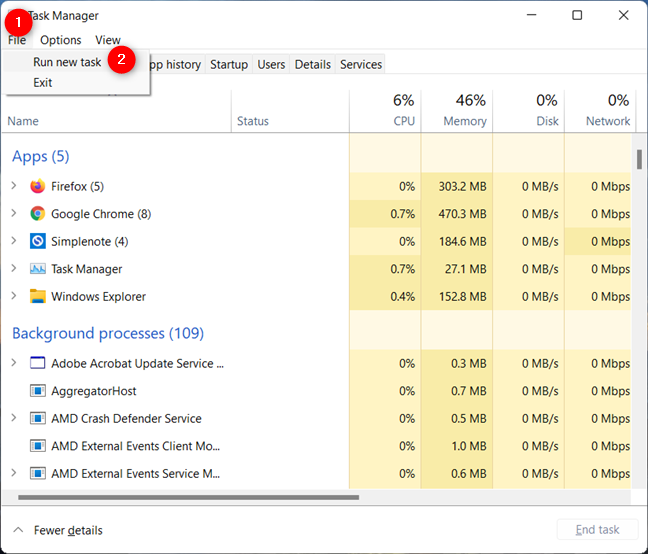Expand the Google Chrome process group

click(x=14, y=213)
